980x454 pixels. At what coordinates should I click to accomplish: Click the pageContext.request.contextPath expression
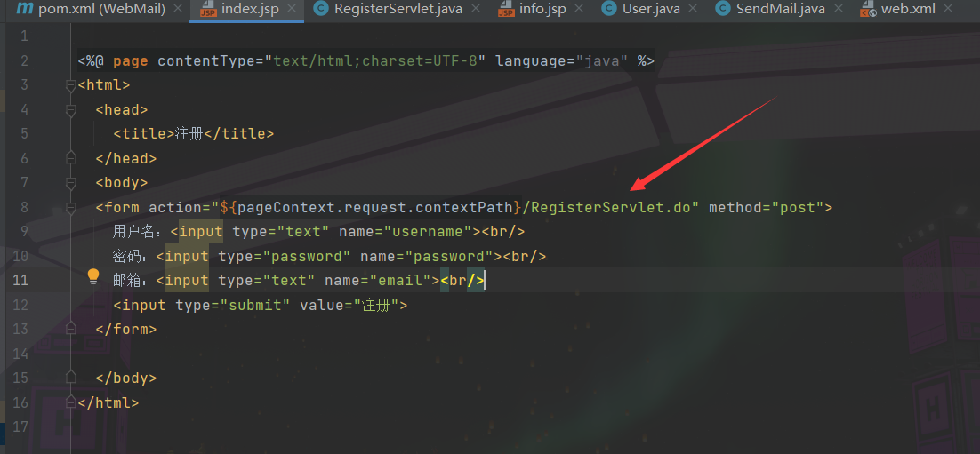point(375,207)
